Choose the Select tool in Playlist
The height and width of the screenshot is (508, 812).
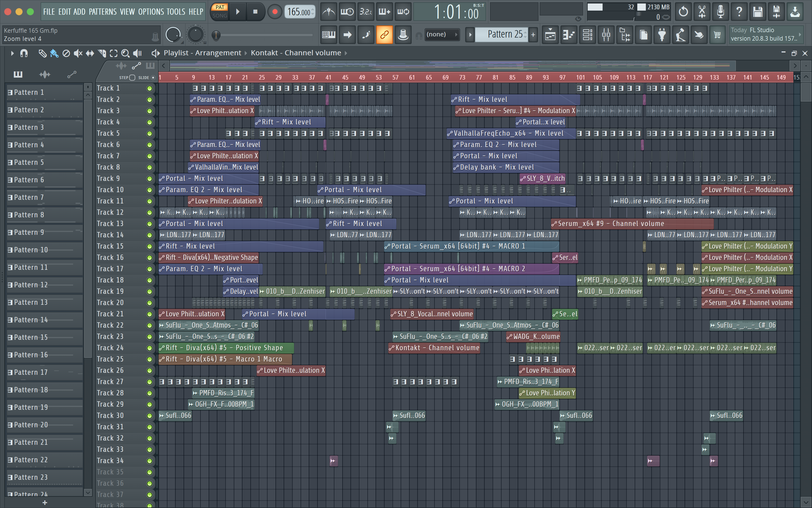coord(114,53)
